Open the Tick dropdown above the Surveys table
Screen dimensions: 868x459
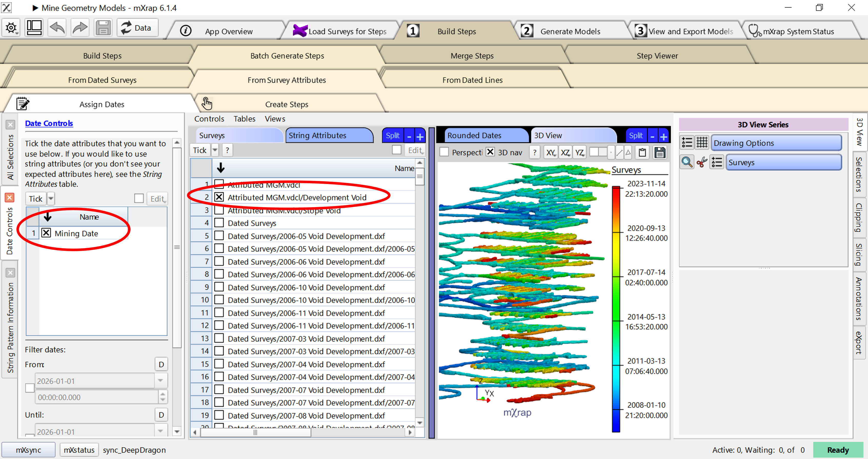[215, 150]
